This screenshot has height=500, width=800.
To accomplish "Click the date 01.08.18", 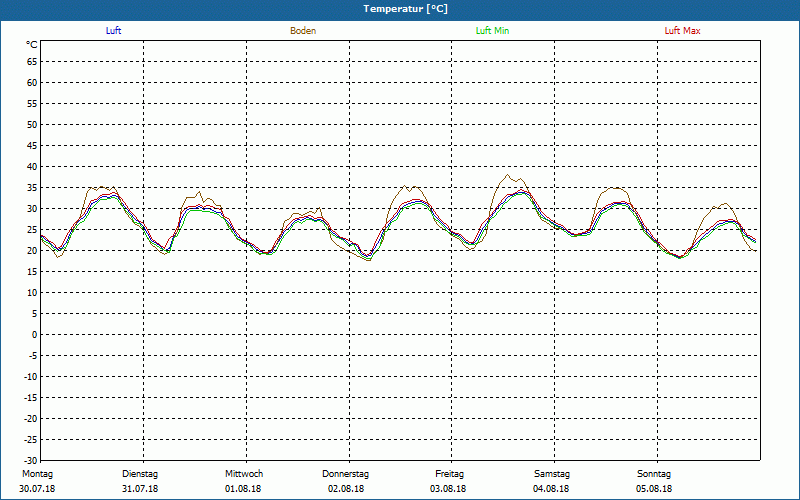I will pyautogui.click(x=243, y=489).
